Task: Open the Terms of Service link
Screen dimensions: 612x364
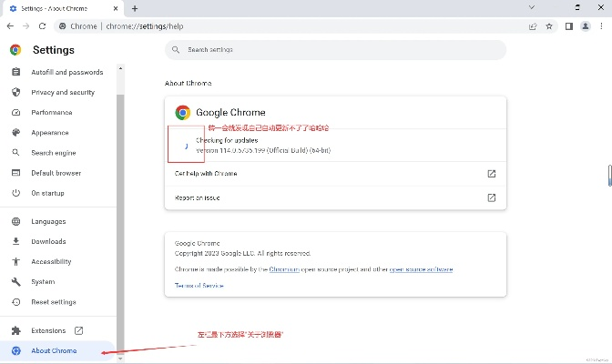Action: [x=199, y=286]
